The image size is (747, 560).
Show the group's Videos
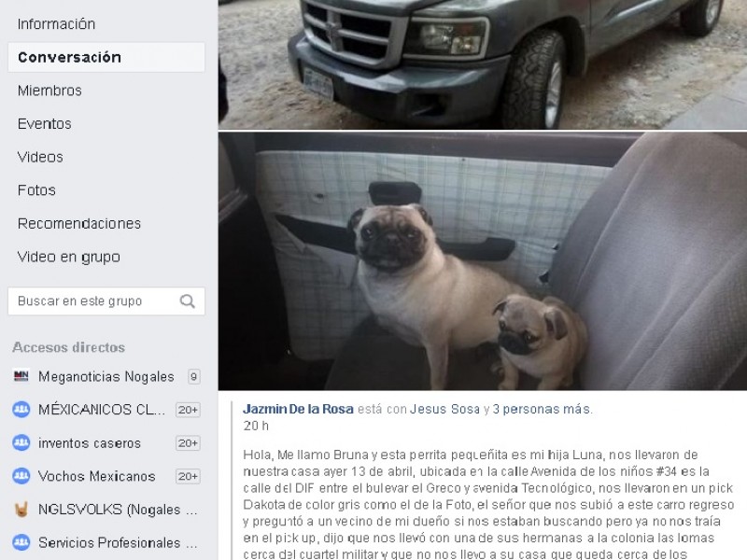40,157
